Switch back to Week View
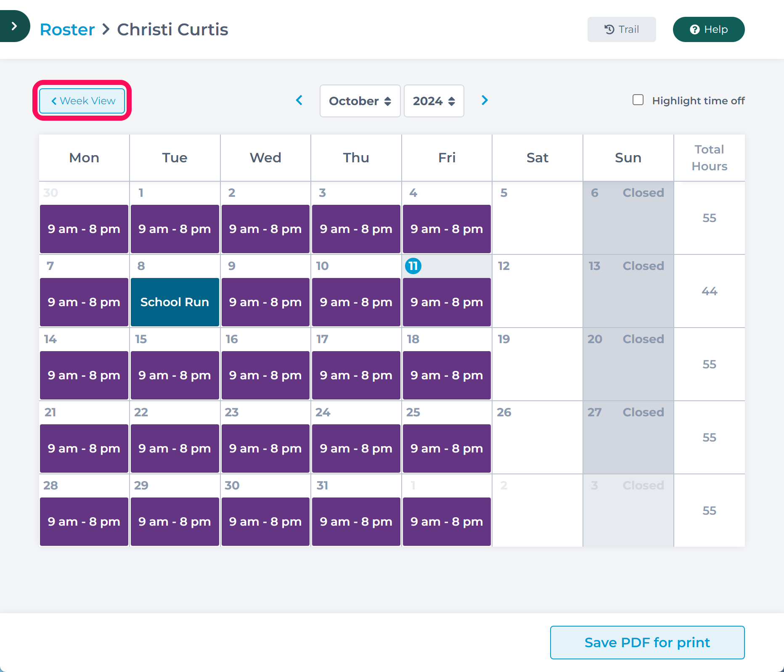Screen dimensions: 784x672 (x=82, y=101)
